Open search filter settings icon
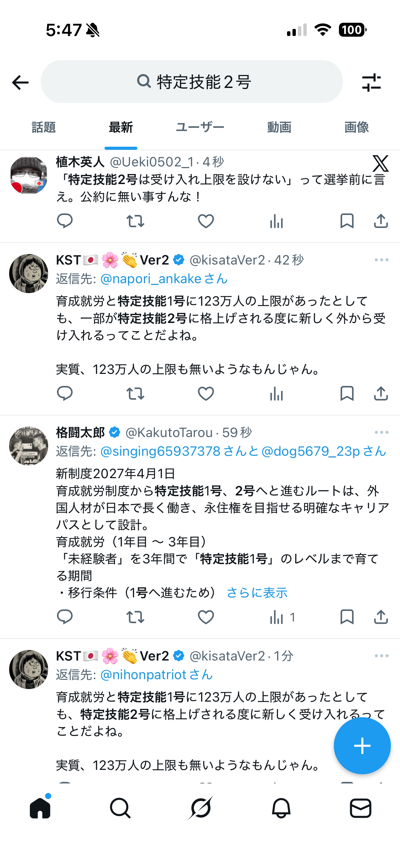The height and width of the screenshot is (868, 400). tap(372, 83)
